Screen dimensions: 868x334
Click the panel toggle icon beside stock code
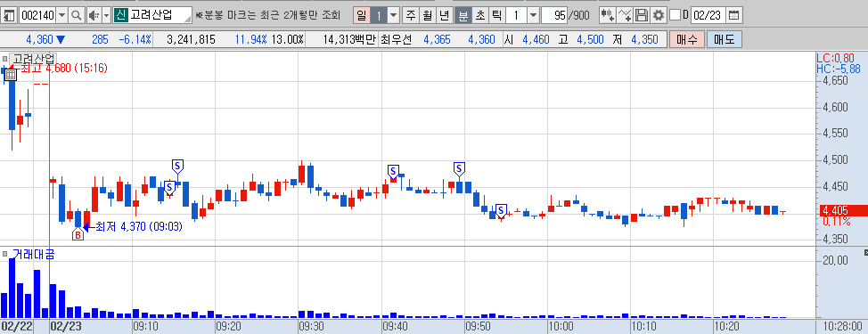10,15
